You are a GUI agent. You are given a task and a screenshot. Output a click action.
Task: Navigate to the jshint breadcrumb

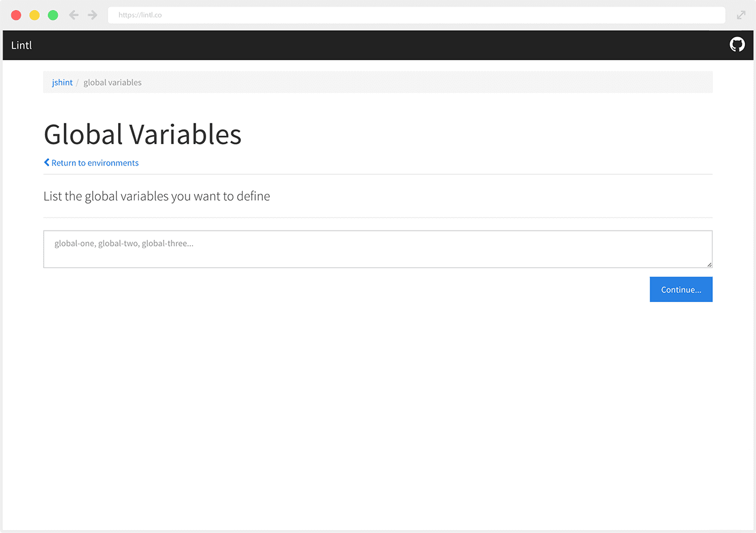tap(62, 82)
